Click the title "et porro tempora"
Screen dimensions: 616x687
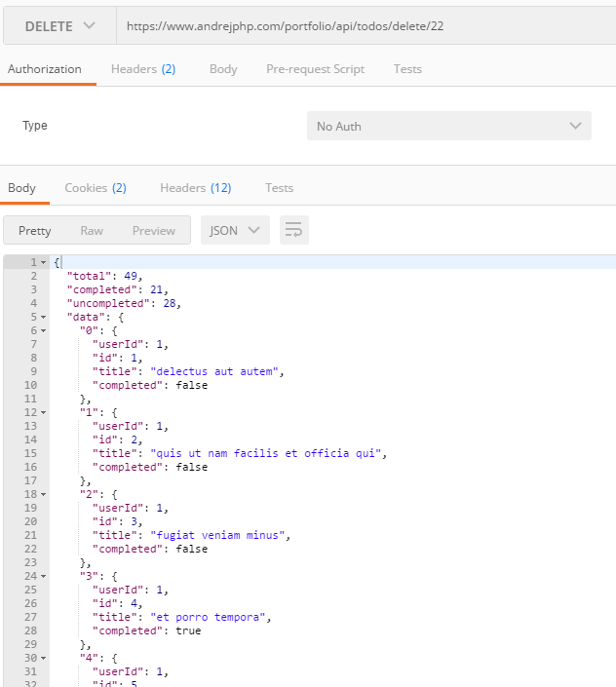tap(209, 618)
